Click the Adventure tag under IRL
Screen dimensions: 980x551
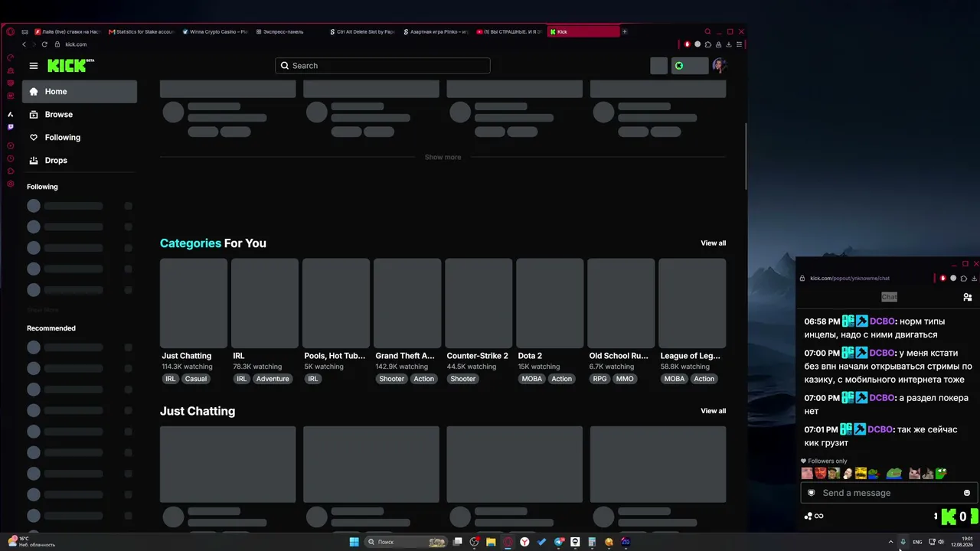point(273,379)
